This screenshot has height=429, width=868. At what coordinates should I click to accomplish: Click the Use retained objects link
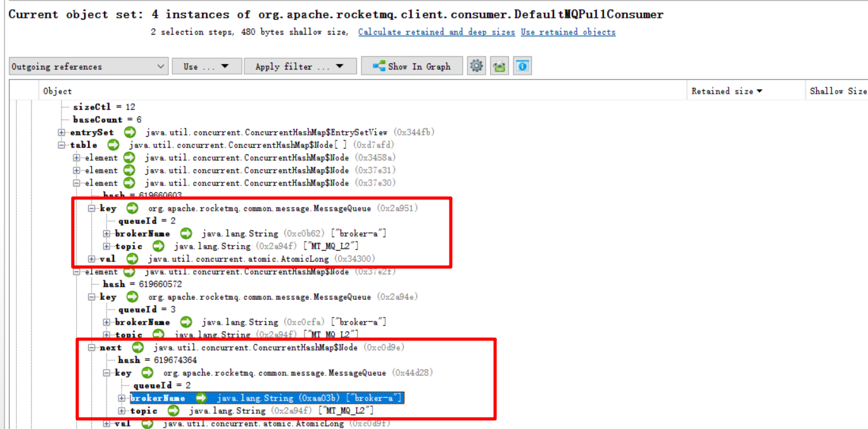pos(568,32)
